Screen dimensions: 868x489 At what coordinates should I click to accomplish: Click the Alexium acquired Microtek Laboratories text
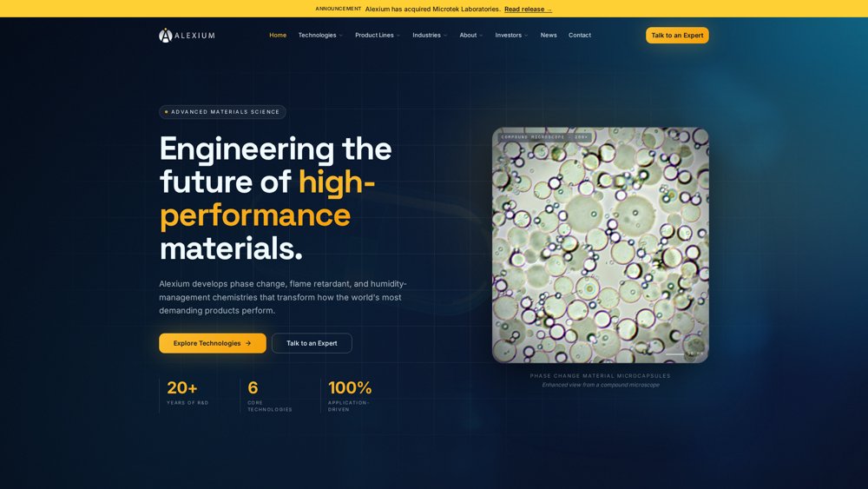click(432, 9)
